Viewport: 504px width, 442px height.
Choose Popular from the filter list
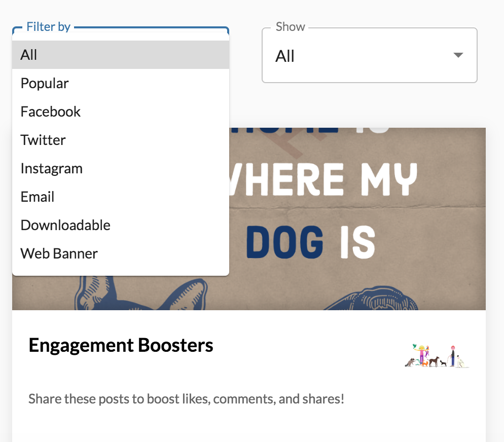121,83
